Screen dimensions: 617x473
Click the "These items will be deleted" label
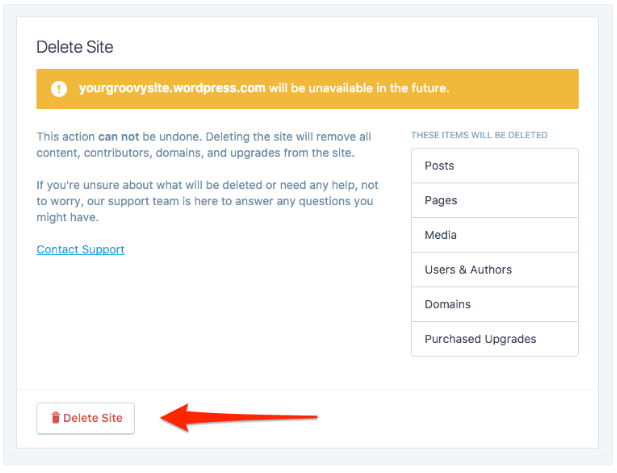point(479,135)
